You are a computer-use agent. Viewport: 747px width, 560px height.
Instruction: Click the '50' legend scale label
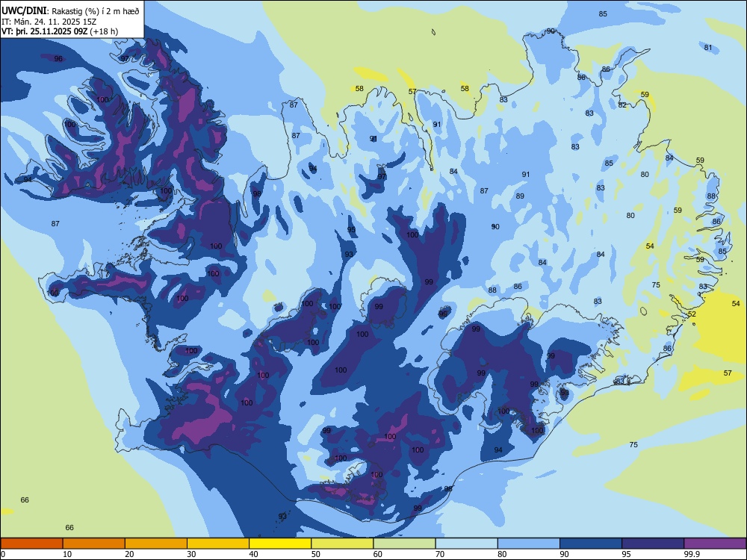[x=316, y=554]
